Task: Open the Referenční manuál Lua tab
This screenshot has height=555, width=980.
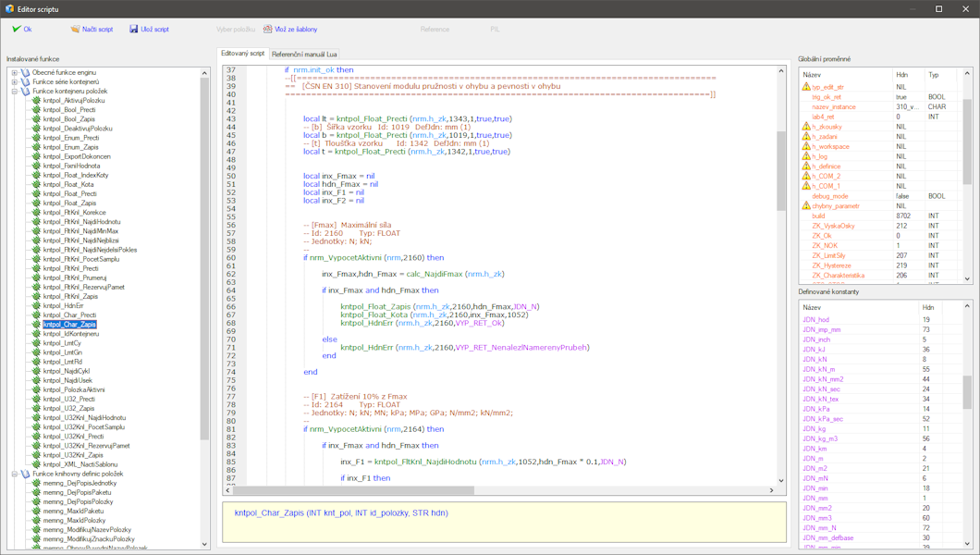Action: click(304, 55)
